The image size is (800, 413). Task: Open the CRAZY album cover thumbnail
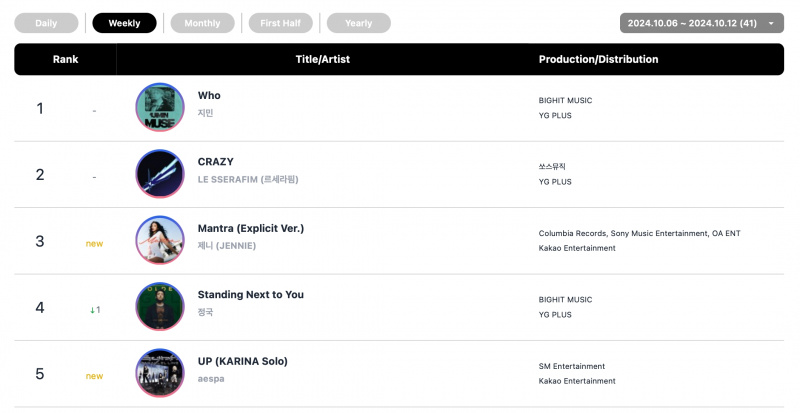coord(160,174)
